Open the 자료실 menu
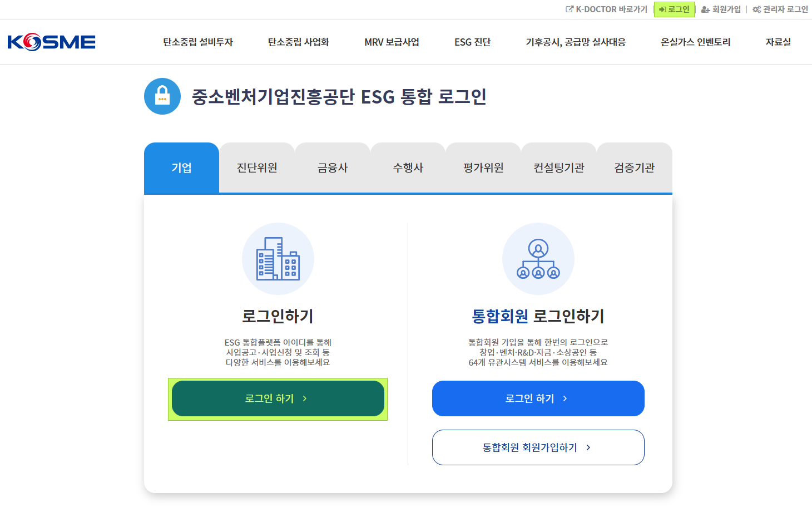The height and width of the screenshot is (507, 812). [x=778, y=42]
